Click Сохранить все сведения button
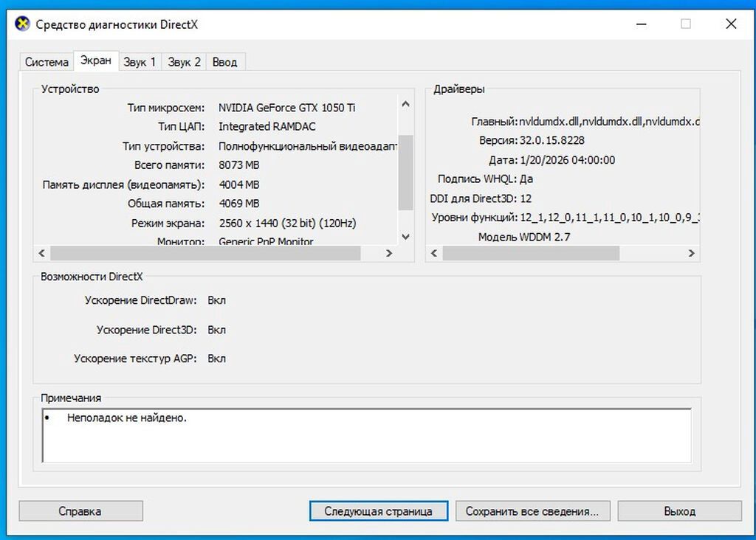This screenshot has width=756, height=540. click(x=533, y=511)
